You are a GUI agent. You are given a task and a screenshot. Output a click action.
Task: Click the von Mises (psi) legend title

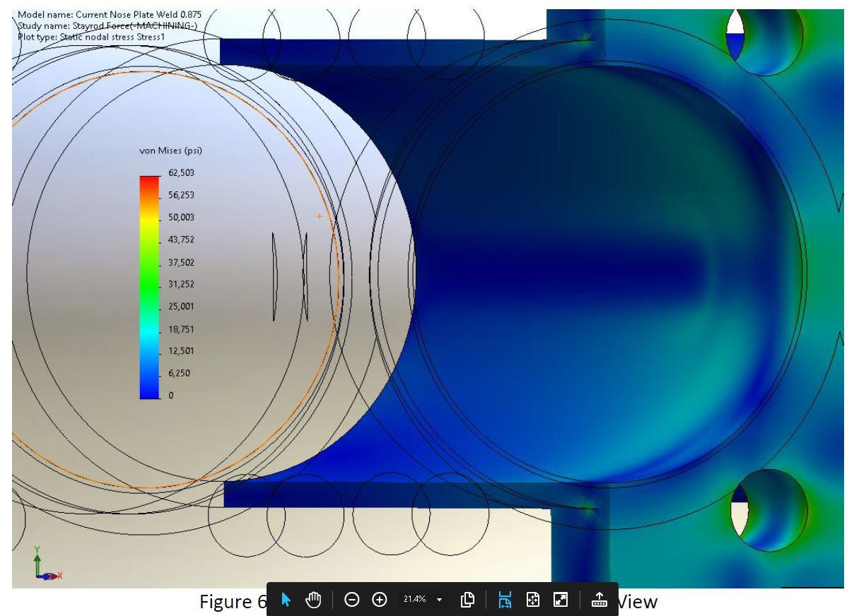tap(172, 151)
